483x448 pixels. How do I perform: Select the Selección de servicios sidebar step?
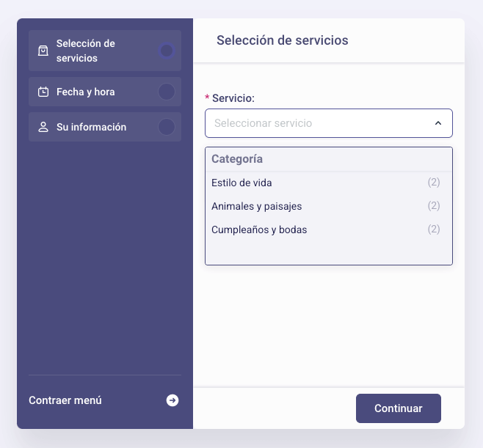pyautogui.click(x=105, y=51)
